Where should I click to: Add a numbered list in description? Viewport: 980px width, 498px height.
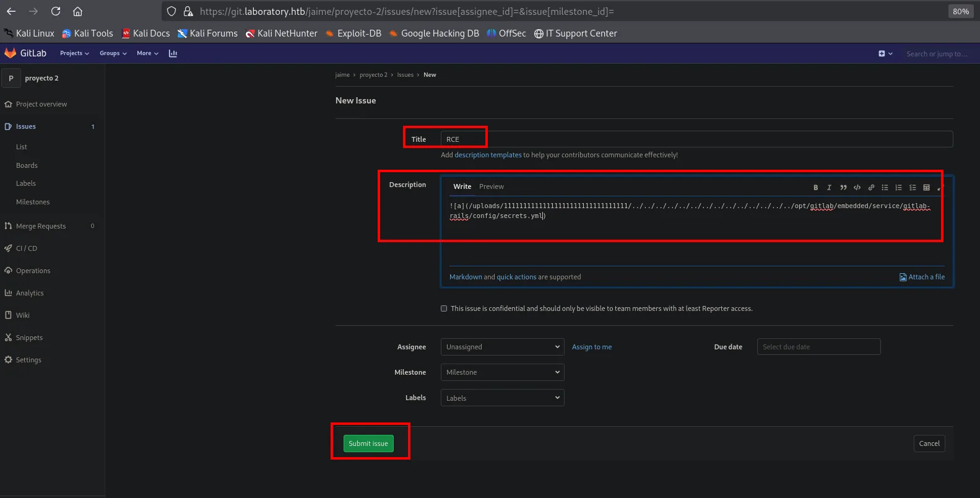pos(898,188)
